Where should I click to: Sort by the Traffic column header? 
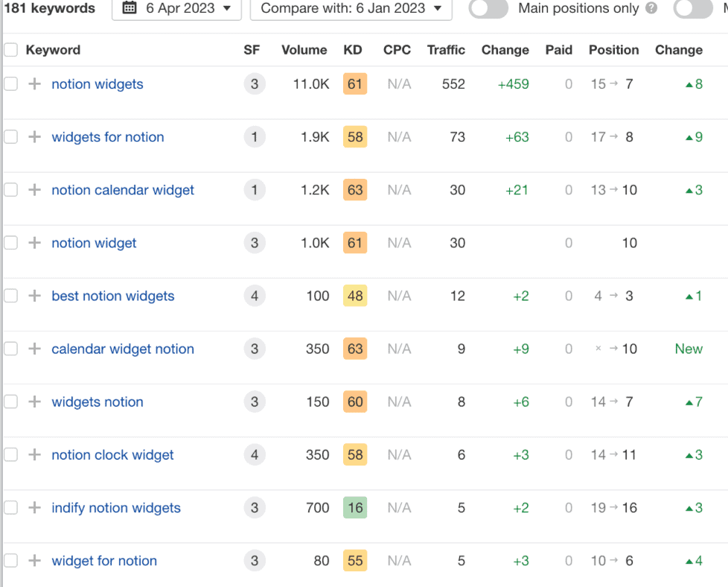pos(446,50)
